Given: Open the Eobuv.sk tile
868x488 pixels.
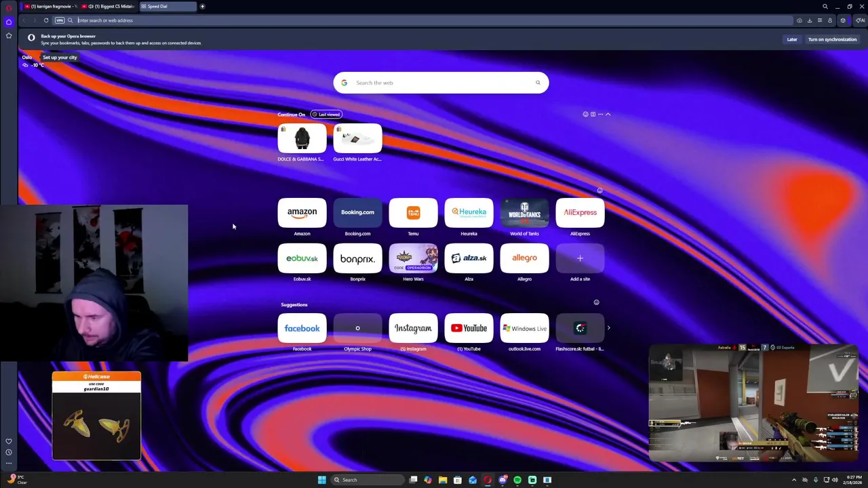Looking at the screenshot, I should [x=302, y=258].
